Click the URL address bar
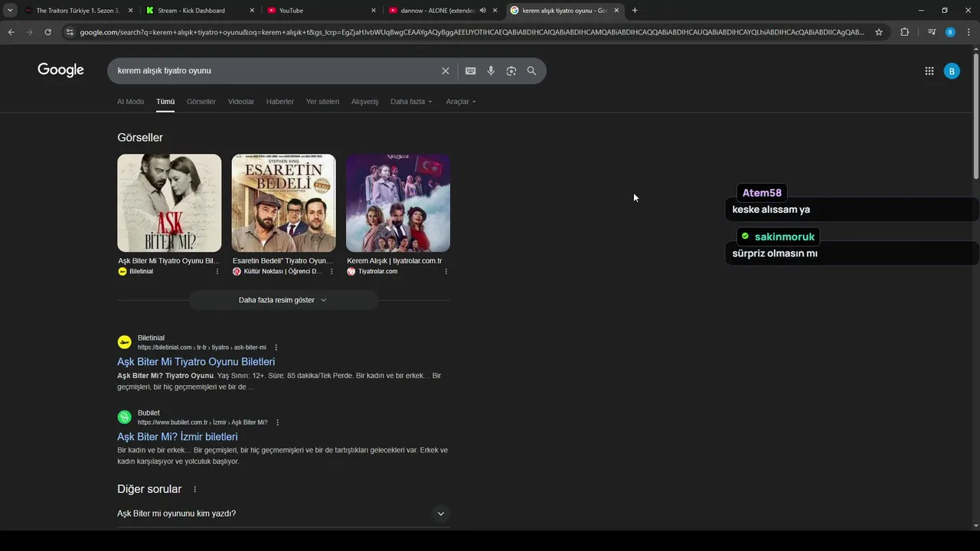 pyautogui.click(x=471, y=32)
